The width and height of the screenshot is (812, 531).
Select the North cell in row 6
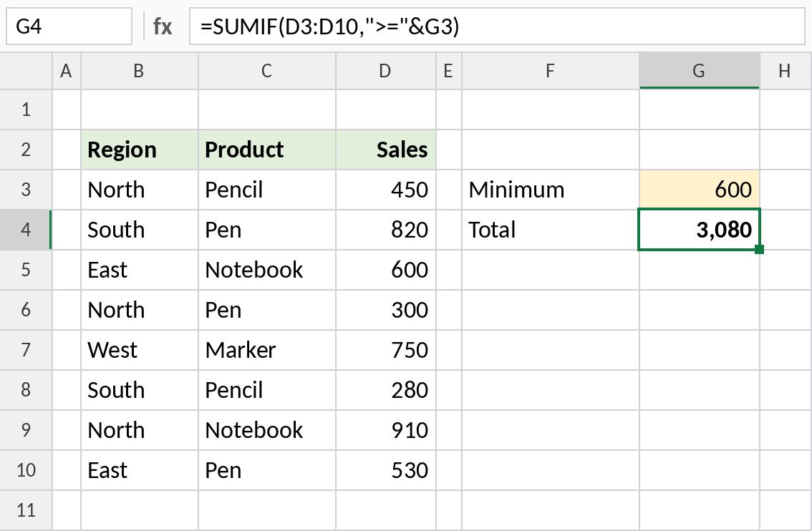click(140, 310)
